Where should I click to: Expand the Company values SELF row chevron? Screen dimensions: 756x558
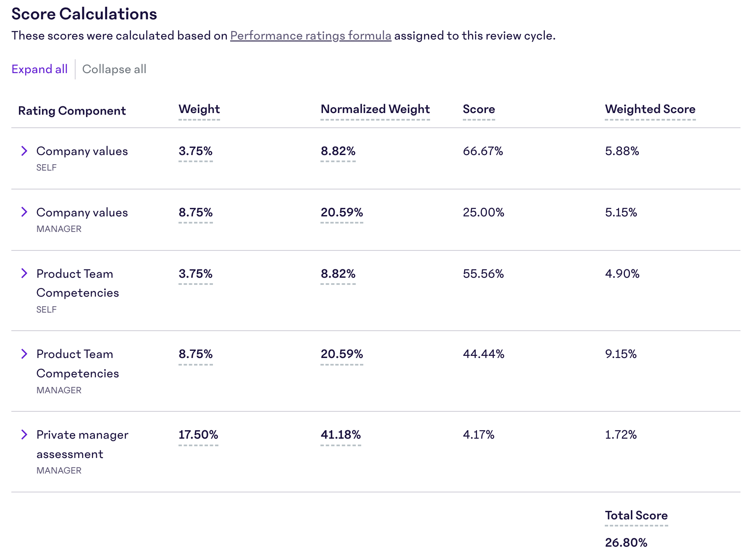(x=24, y=151)
